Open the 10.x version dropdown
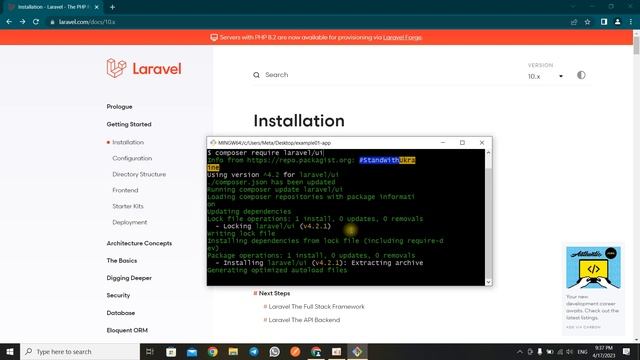The image size is (640, 360). [545, 76]
